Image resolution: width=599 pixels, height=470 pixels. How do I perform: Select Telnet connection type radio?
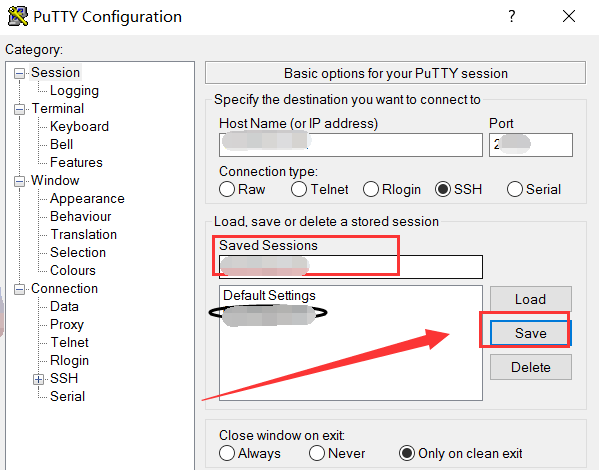click(299, 189)
